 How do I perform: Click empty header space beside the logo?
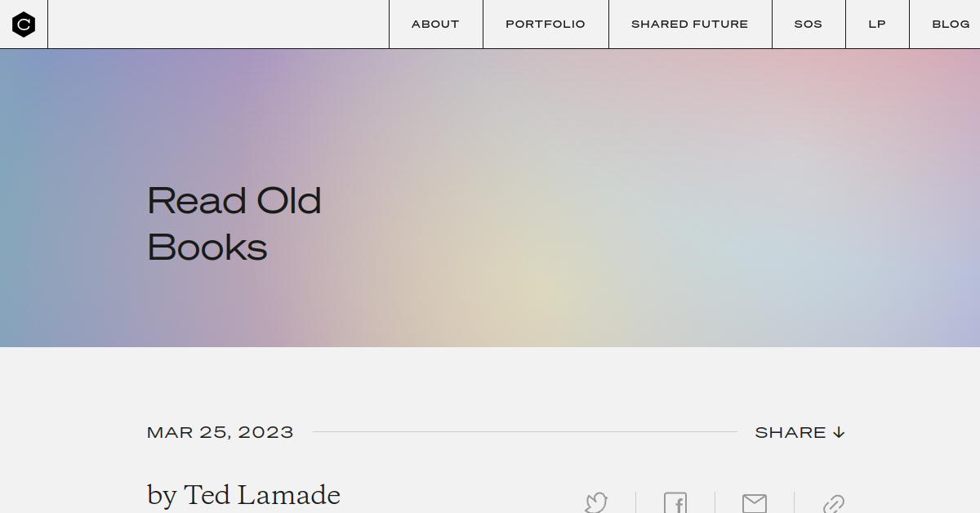tap(218, 25)
